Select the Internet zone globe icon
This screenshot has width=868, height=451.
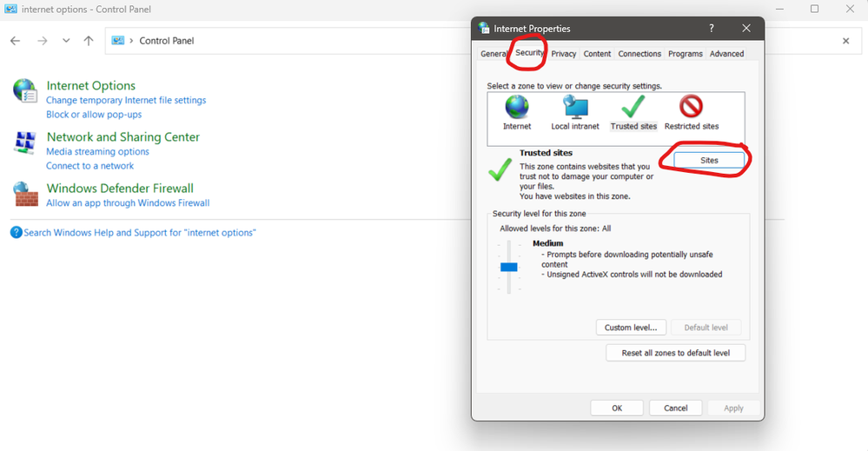point(516,107)
